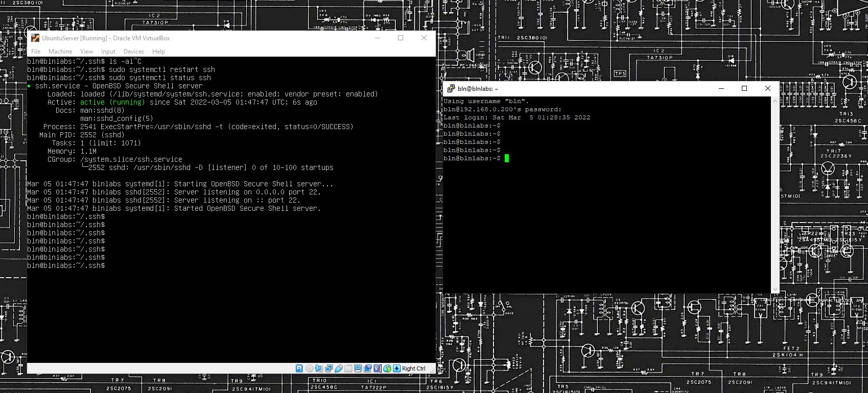
Task: Open the Devices menu
Action: click(x=133, y=52)
